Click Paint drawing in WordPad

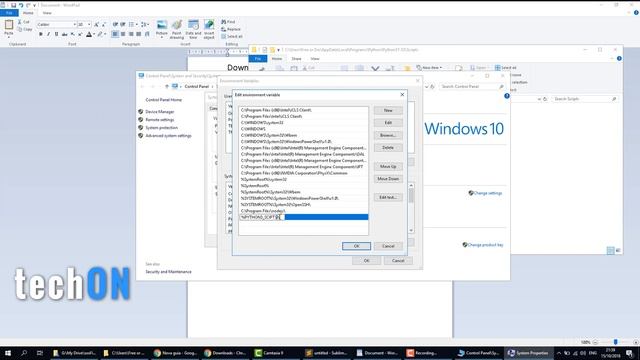point(177,29)
